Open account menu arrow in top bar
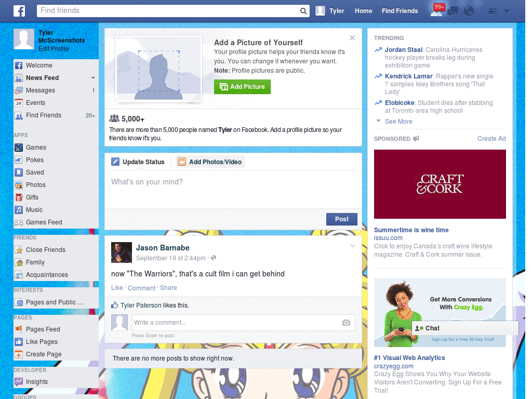This screenshot has width=532, height=399. 507,11
